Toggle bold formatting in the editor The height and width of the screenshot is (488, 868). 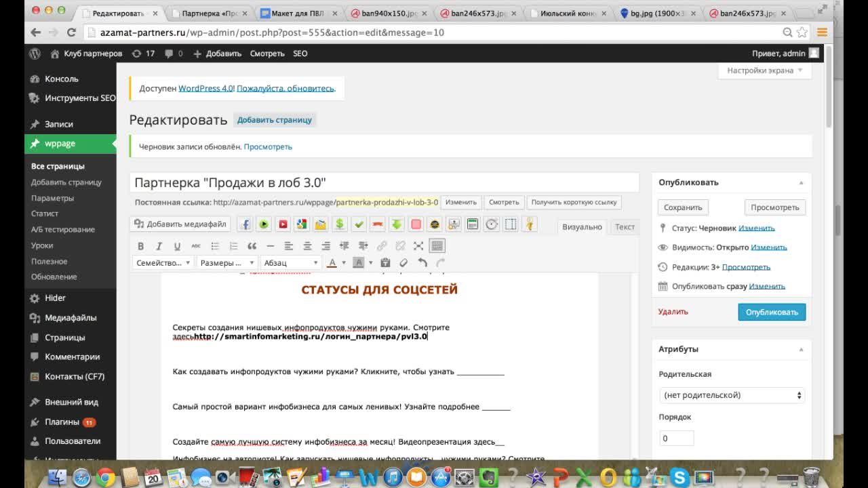coord(141,246)
